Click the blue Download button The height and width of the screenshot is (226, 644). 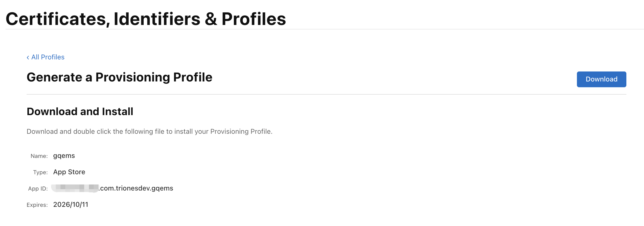[601, 79]
